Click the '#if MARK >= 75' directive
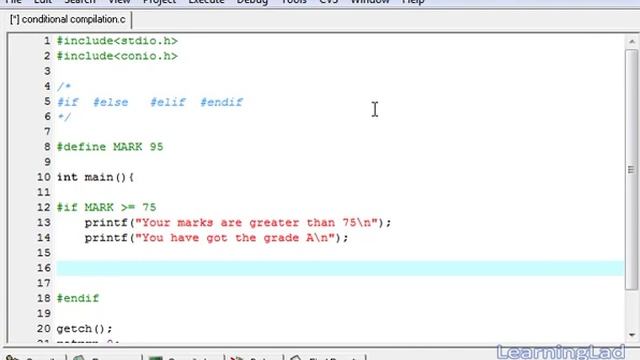The width and height of the screenshot is (640, 360). click(107, 207)
